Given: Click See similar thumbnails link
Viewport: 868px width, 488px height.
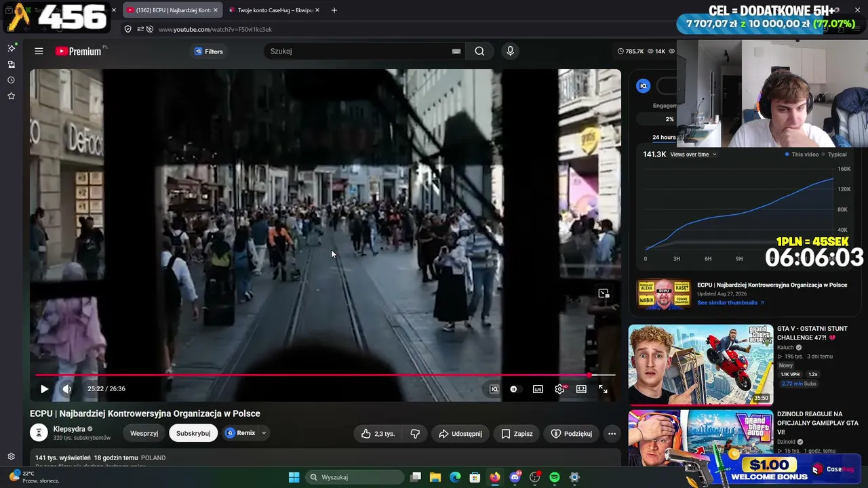Looking at the screenshot, I should coord(730,302).
